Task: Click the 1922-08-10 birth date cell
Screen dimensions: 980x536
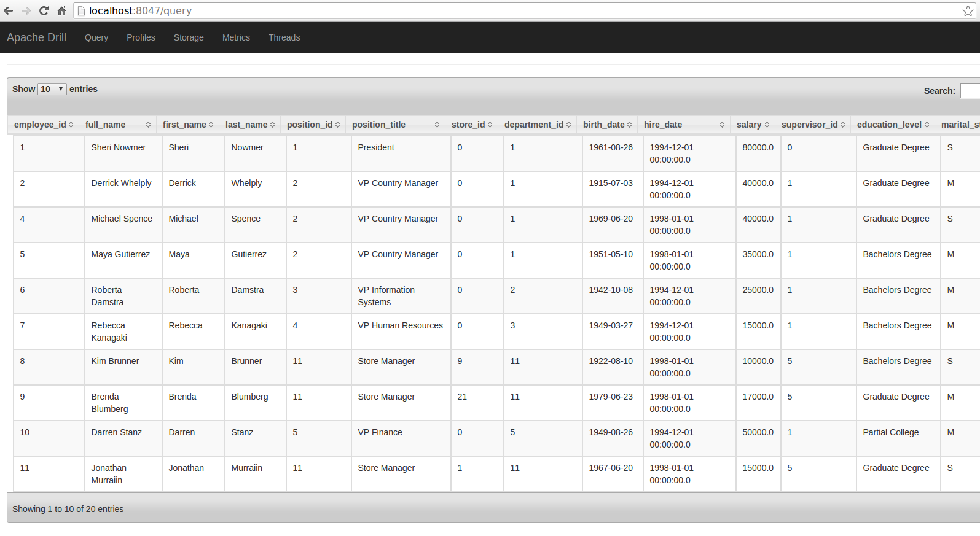Action: [x=613, y=367]
